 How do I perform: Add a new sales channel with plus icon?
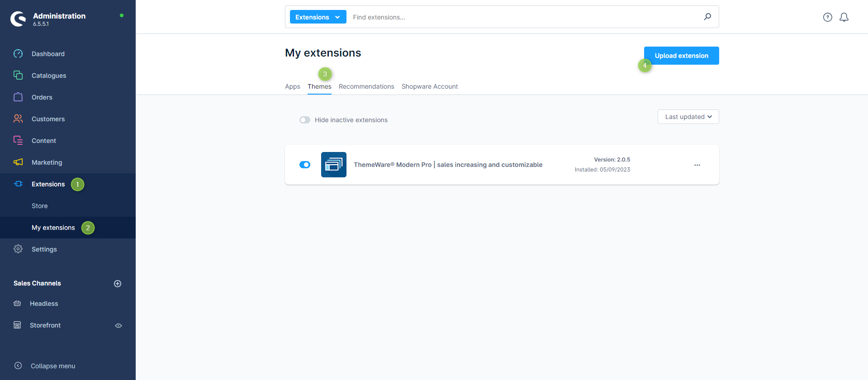pos(118,284)
